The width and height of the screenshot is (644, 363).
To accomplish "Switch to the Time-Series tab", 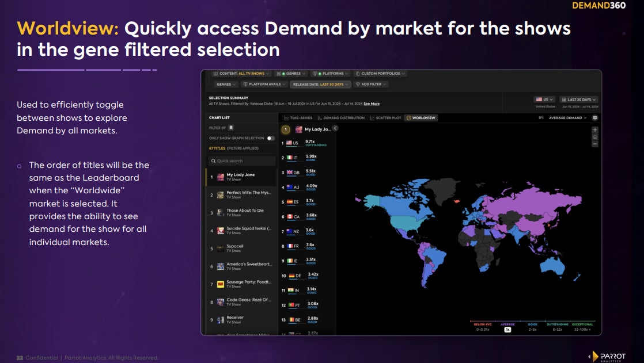I will tap(298, 118).
